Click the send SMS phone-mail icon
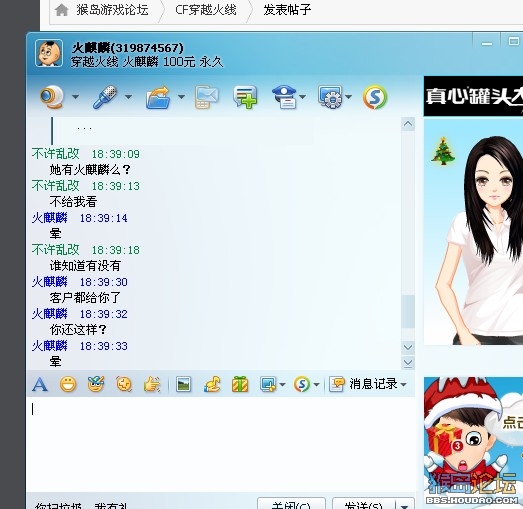Viewport: 523px width, 509px height. tap(206, 97)
